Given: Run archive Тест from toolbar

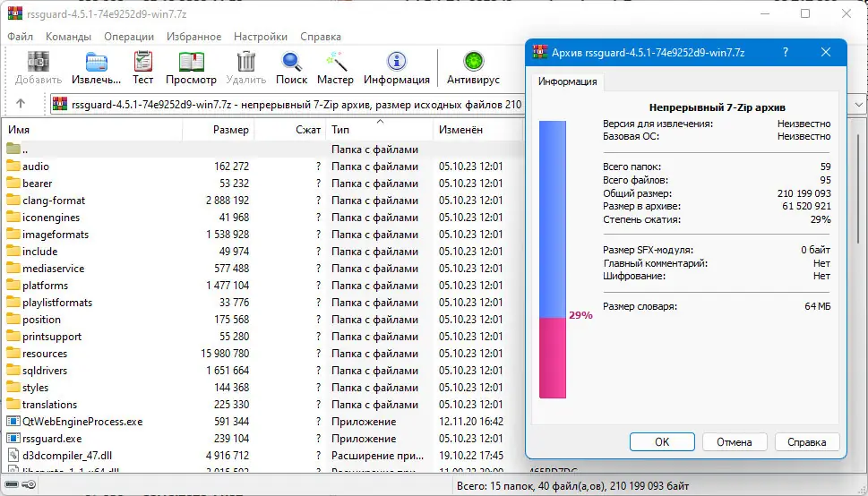Looking at the screenshot, I should [x=142, y=62].
